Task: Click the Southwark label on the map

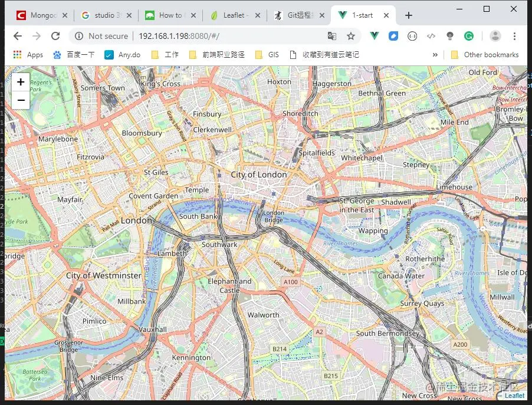Action: [219, 245]
